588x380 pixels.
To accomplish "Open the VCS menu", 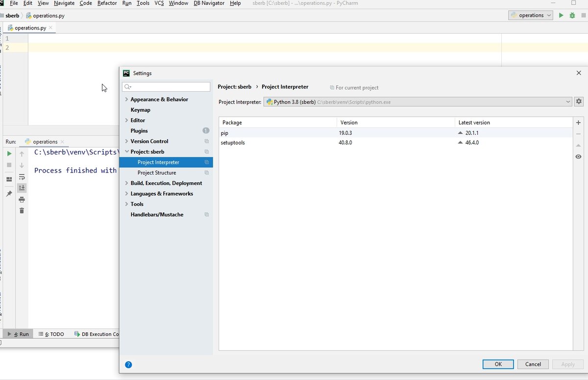I will pyautogui.click(x=159, y=3).
